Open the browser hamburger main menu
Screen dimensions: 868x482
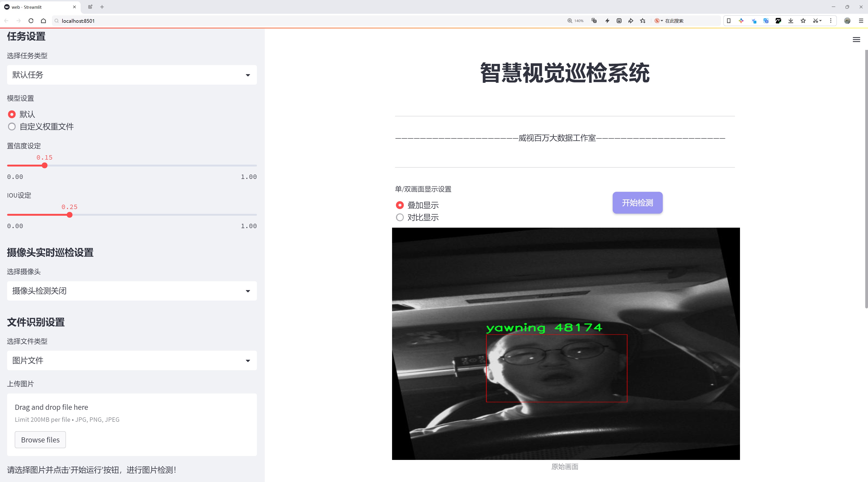(861, 20)
